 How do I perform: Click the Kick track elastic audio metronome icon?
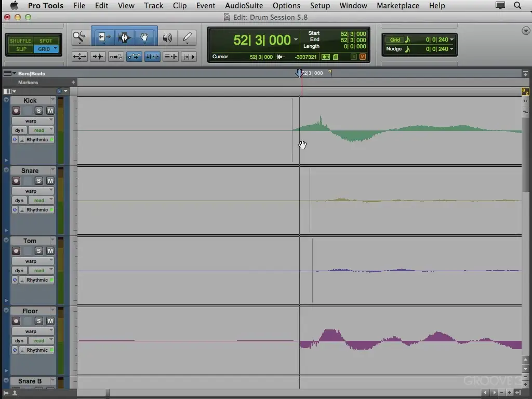(22, 140)
